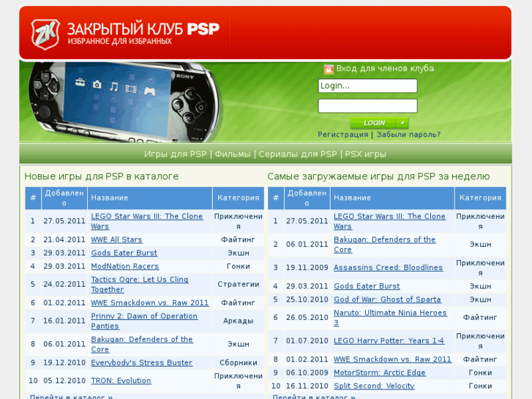Image resolution: width=532 pixels, height=399 pixels.
Task: Open LEGO Star Wars III in most downloaded table
Action: [389, 221]
